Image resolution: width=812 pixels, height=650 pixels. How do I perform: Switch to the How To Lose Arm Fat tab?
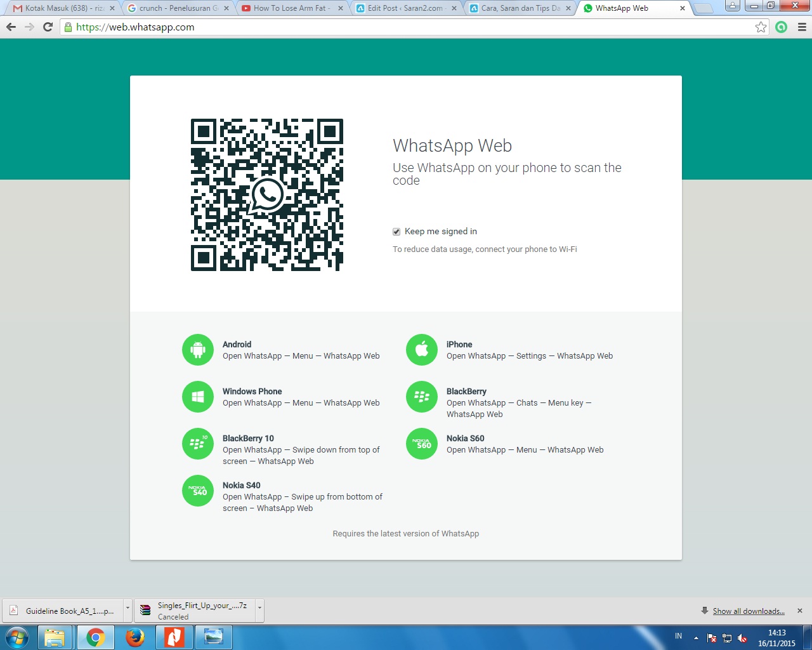click(292, 8)
